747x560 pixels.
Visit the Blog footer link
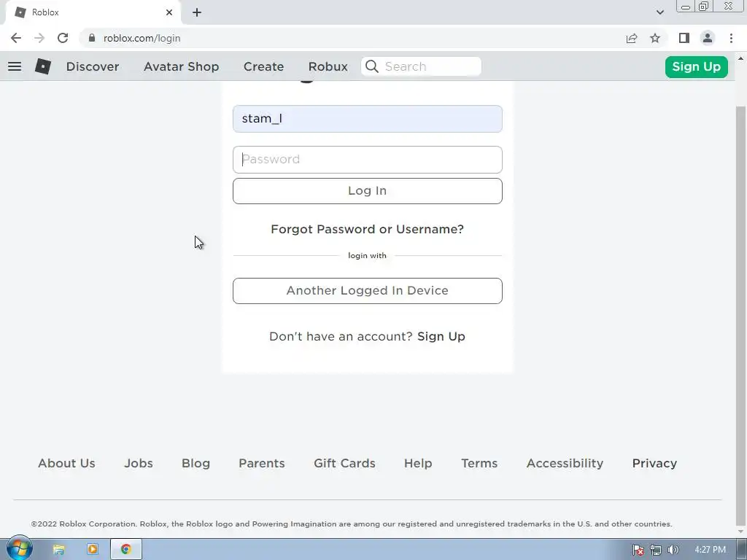(196, 463)
